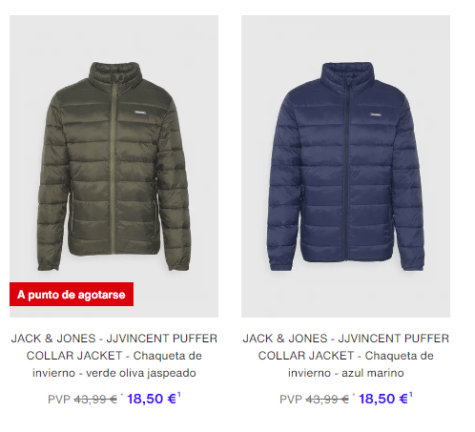Click the PVP label under the olive jacket
The width and height of the screenshot is (475, 432).
point(59,399)
